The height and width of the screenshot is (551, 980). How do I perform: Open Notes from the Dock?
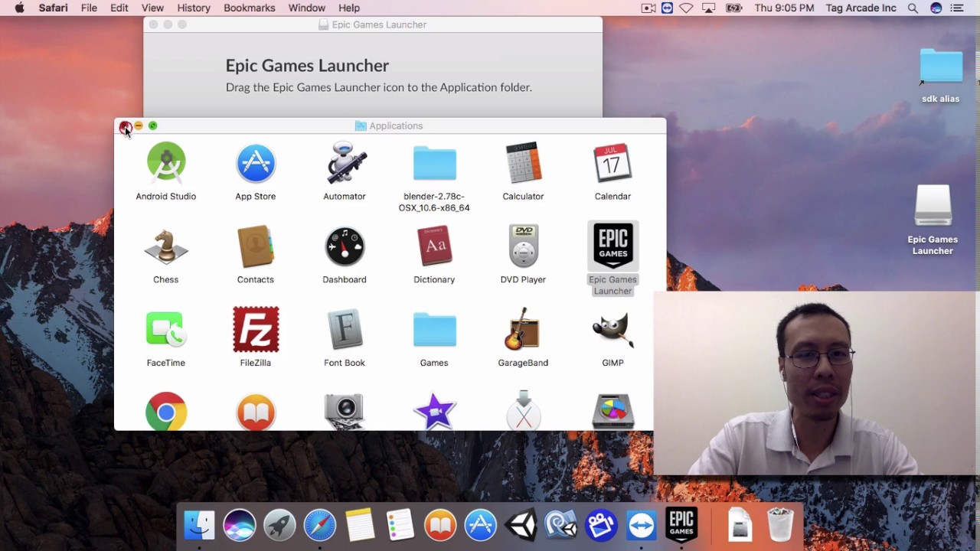(x=360, y=525)
